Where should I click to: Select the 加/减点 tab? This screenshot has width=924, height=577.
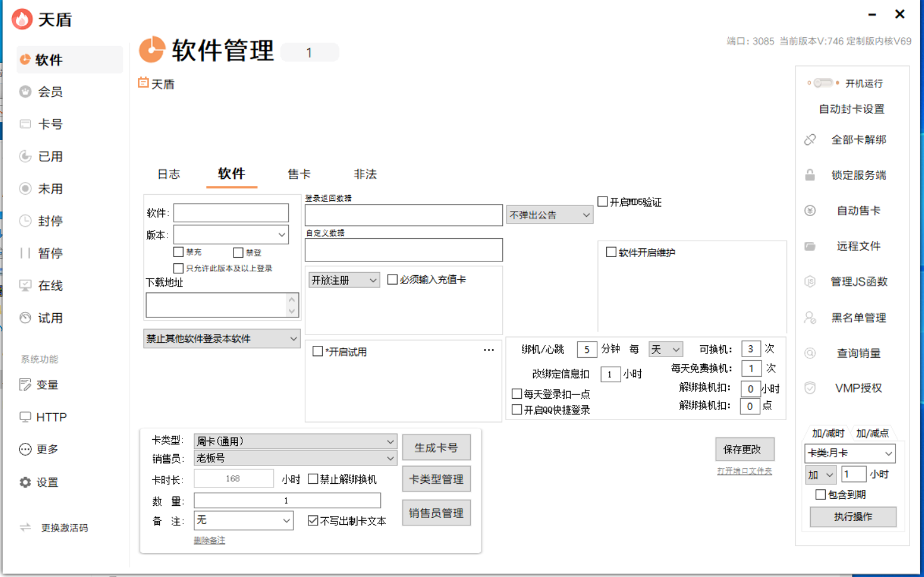[872, 433]
